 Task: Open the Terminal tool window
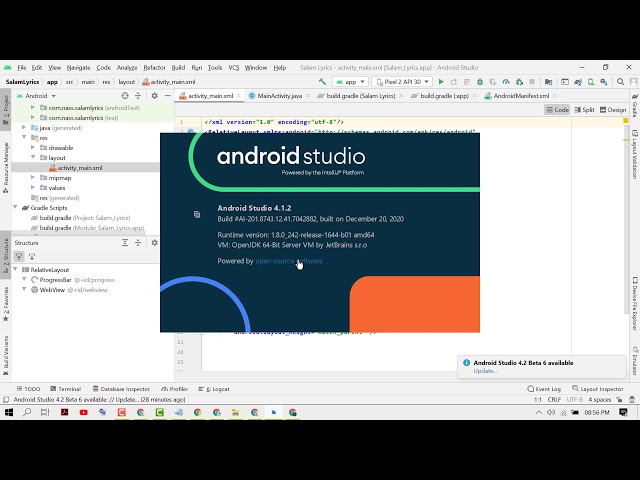pos(65,389)
